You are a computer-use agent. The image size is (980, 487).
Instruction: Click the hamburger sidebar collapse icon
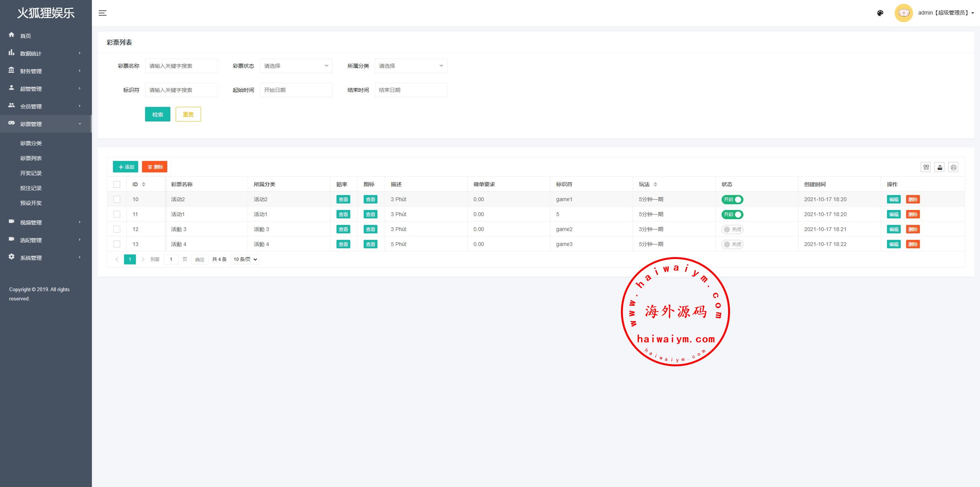(103, 13)
